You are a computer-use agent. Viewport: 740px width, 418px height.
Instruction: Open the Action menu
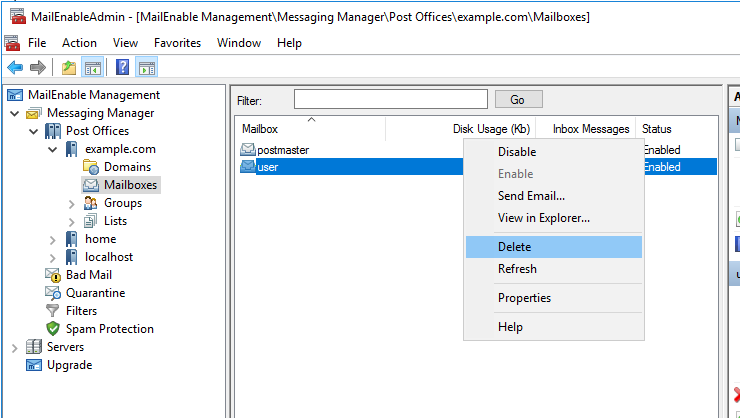coord(79,43)
